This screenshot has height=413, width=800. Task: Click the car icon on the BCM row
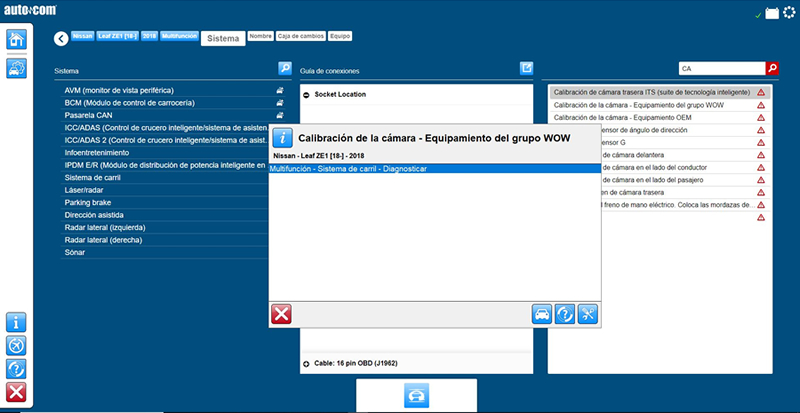point(280,103)
